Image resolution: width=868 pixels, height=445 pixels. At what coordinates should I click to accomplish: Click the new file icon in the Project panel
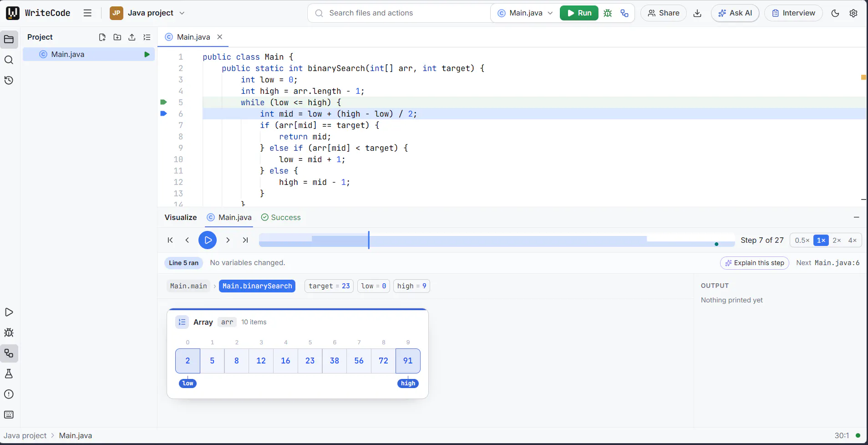(102, 37)
